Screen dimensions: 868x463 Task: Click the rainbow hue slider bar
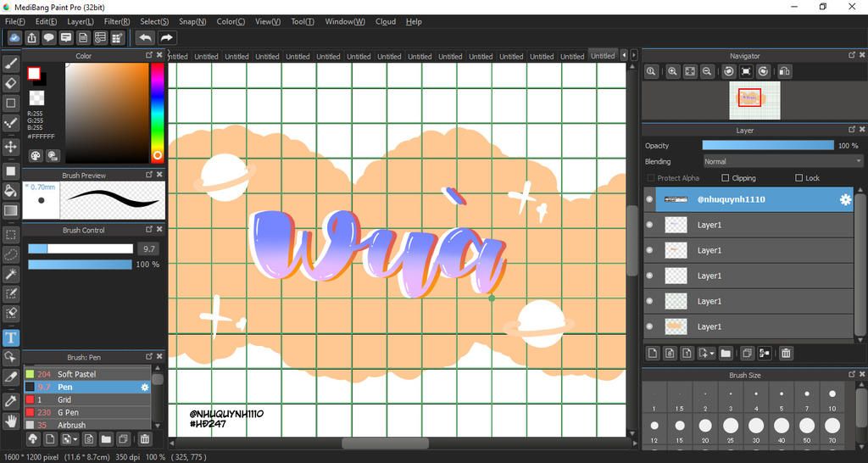157,113
